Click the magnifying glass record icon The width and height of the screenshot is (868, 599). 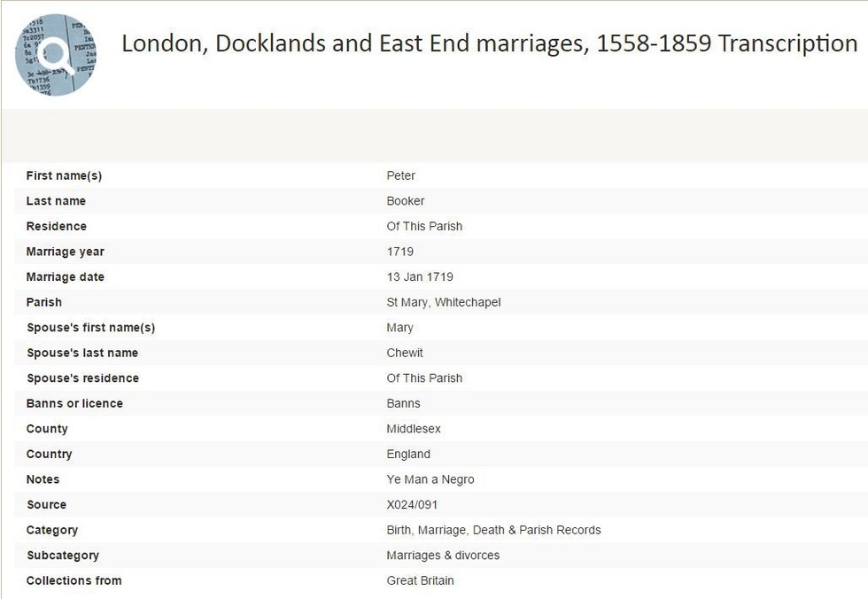(x=55, y=55)
